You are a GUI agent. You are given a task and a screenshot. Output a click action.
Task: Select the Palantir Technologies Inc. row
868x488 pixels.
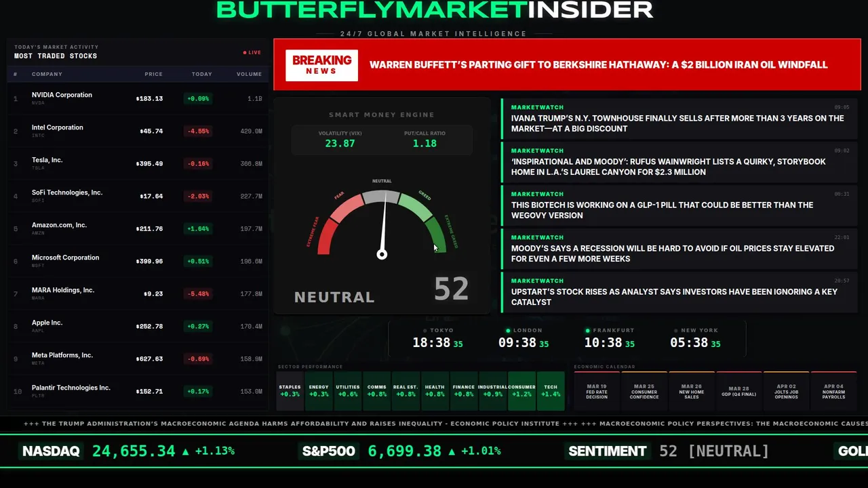click(138, 391)
